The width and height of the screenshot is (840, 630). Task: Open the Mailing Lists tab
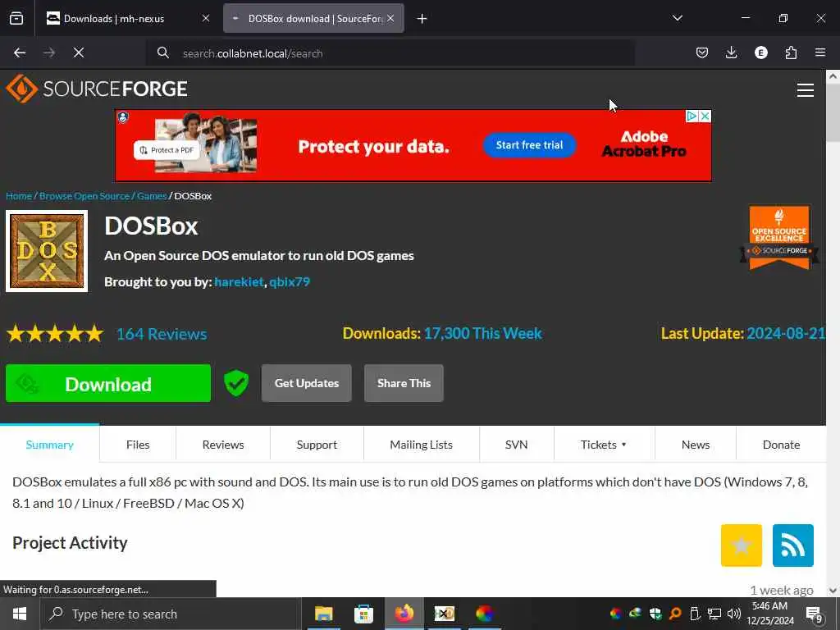pos(421,445)
